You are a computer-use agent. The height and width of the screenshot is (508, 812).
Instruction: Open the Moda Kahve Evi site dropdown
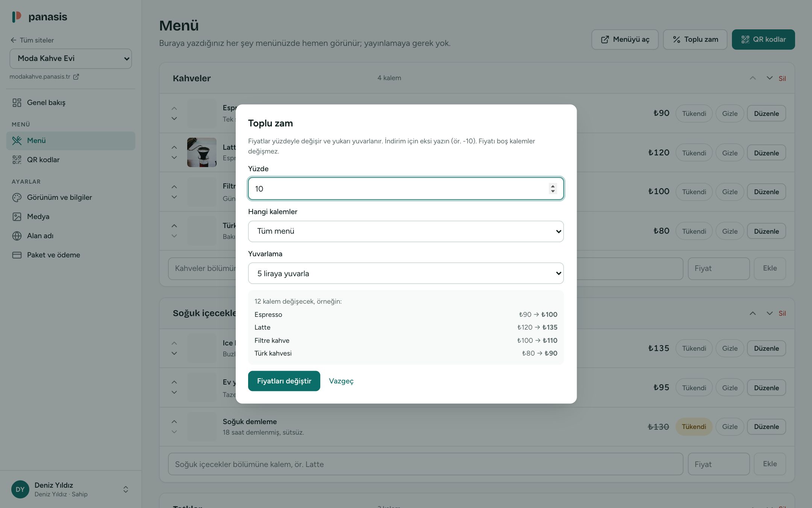71,59
